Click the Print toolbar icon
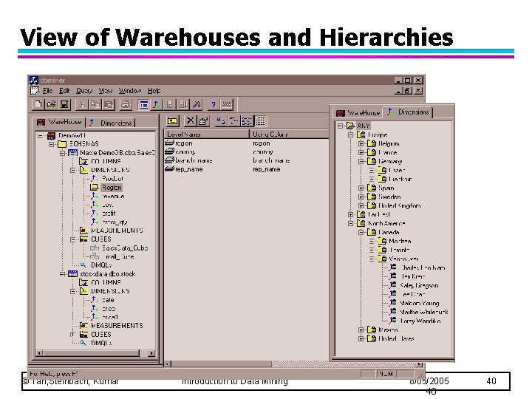Image resolution: width=532 pixels, height=399 pixels. pos(126,104)
